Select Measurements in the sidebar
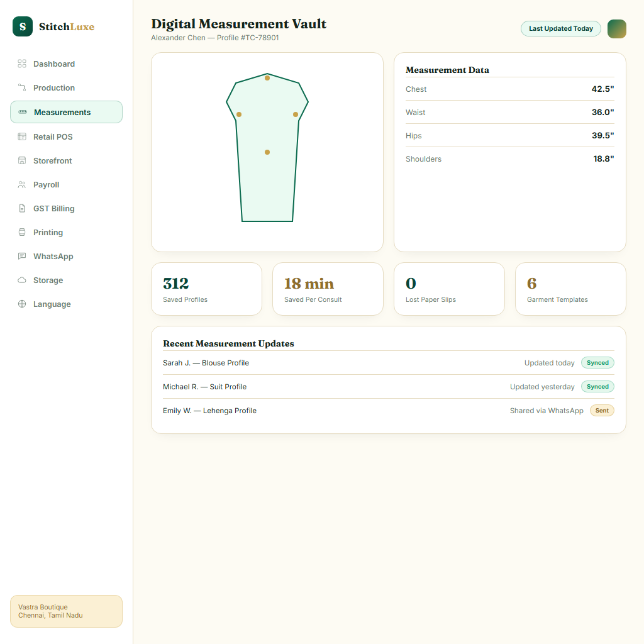The image size is (644, 644). pos(67,112)
